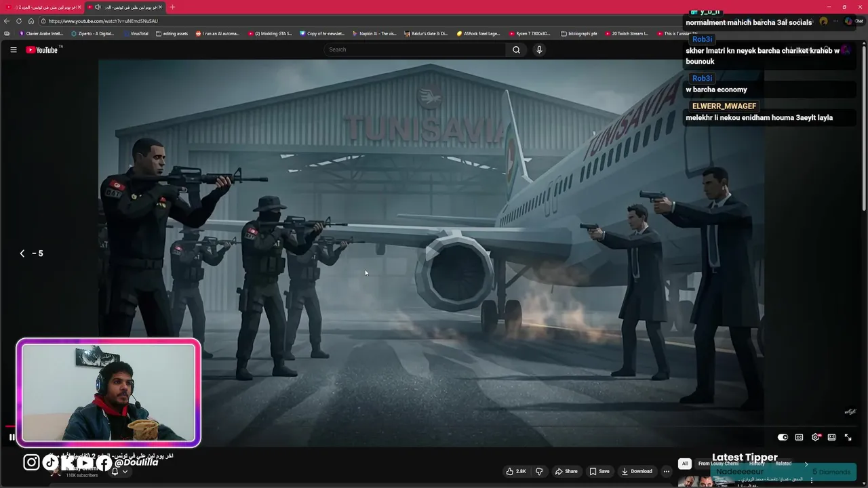Click the Instagram icon in the stream overlay
This screenshot has width=868, height=488.
tap(31, 462)
